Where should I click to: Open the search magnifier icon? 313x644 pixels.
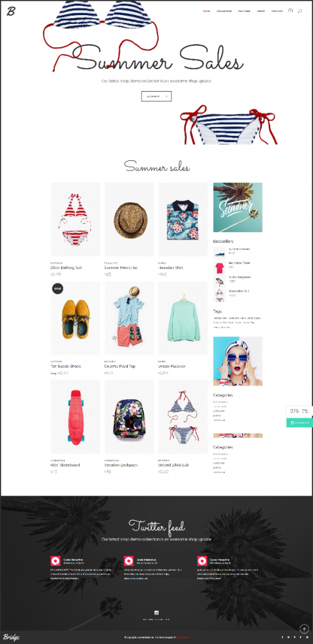300,11
